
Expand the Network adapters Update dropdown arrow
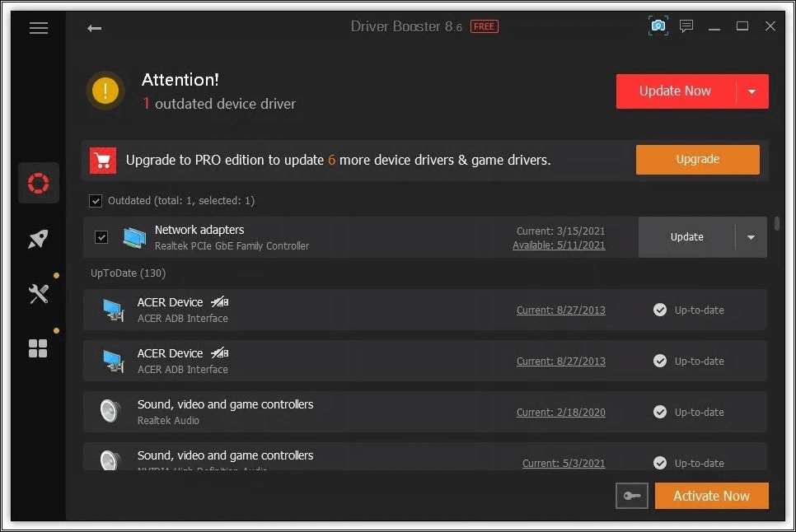751,237
